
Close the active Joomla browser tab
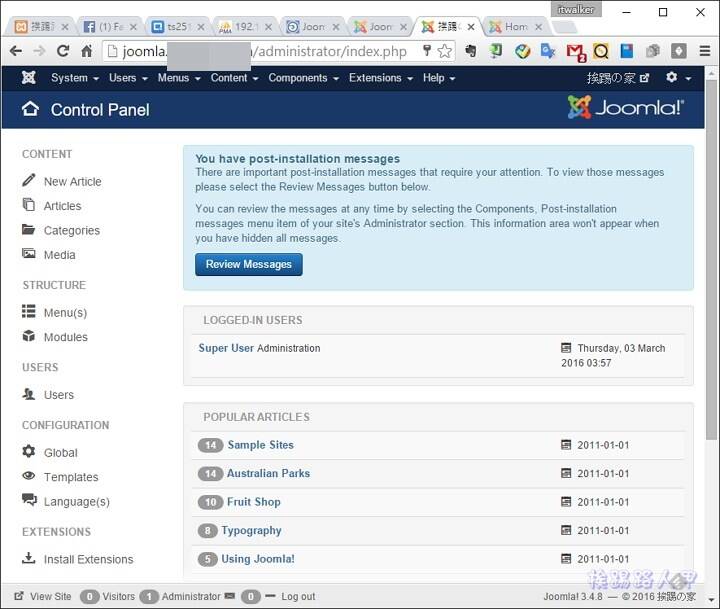[471, 27]
